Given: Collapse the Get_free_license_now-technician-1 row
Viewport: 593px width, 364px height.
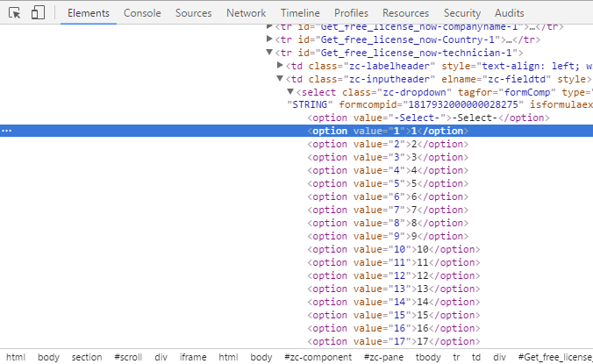Looking at the screenshot, I should (269, 52).
